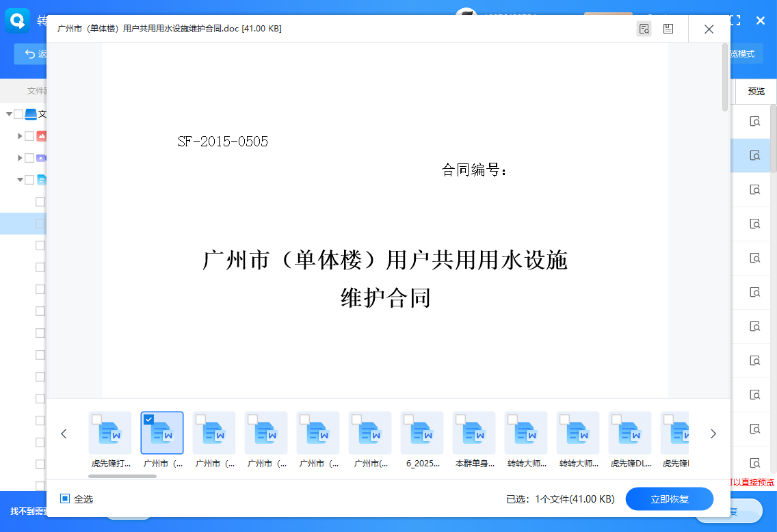
Task: Click the 预览 column header
Action: click(756, 91)
